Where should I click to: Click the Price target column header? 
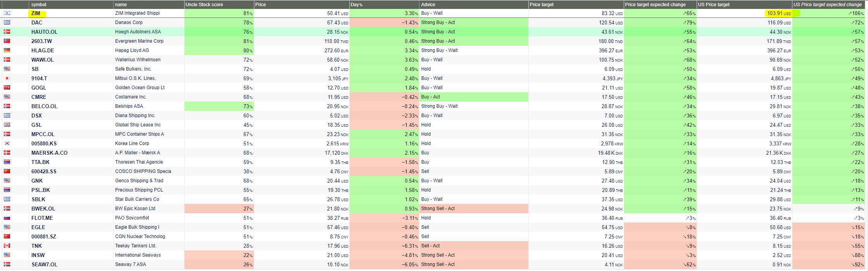click(576, 5)
